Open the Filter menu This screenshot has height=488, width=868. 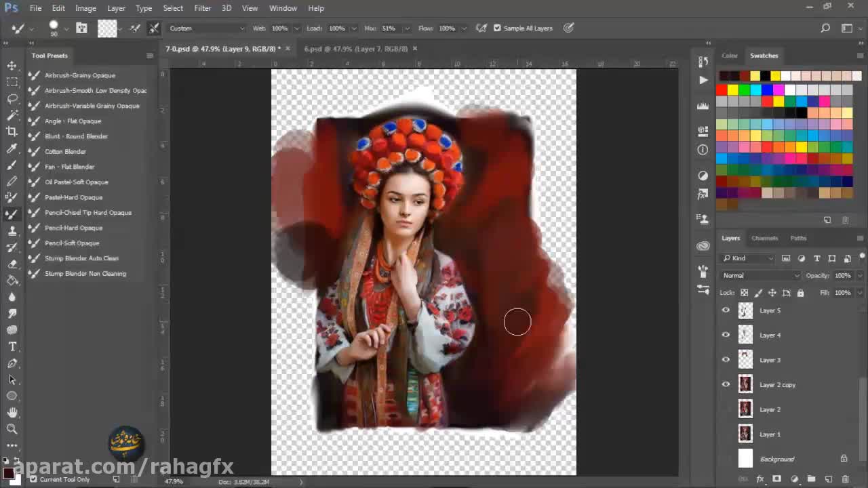click(x=202, y=8)
